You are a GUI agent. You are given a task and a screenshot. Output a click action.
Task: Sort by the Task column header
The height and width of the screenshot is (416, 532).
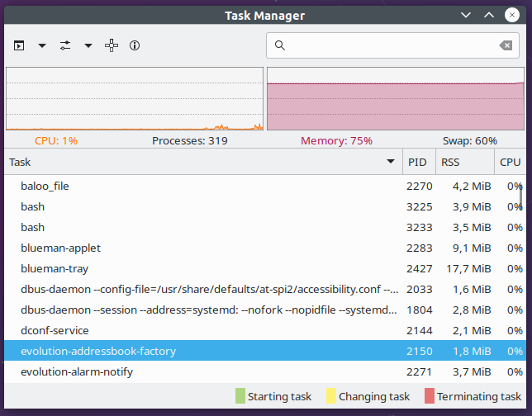click(203, 162)
